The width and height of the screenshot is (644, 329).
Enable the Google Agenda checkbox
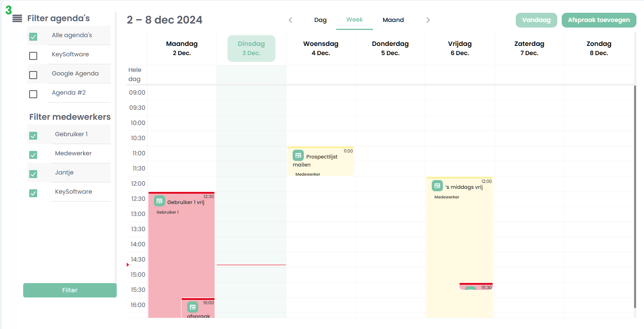click(x=33, y=75)
